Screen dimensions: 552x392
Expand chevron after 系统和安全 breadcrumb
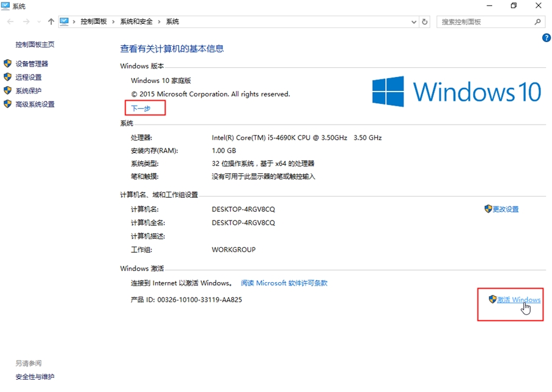(159, 22)
